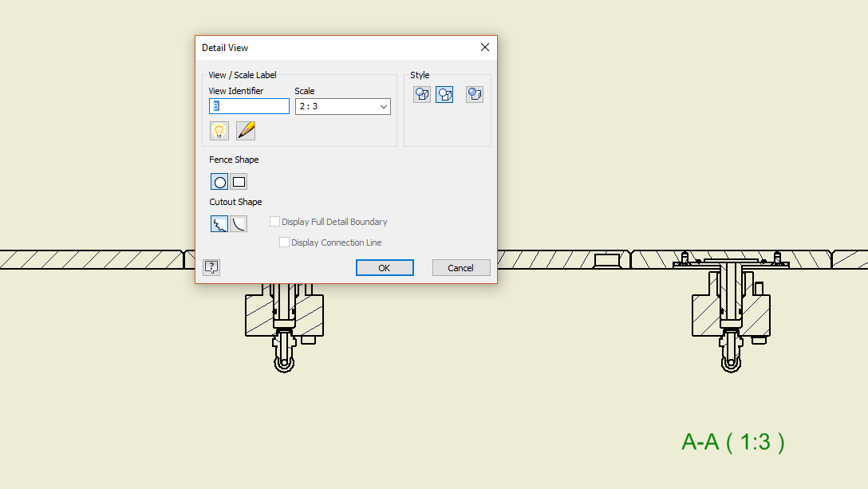Select the Hidden Line Removed style
This screenshot has height=489, width=868.
(444, 94)
